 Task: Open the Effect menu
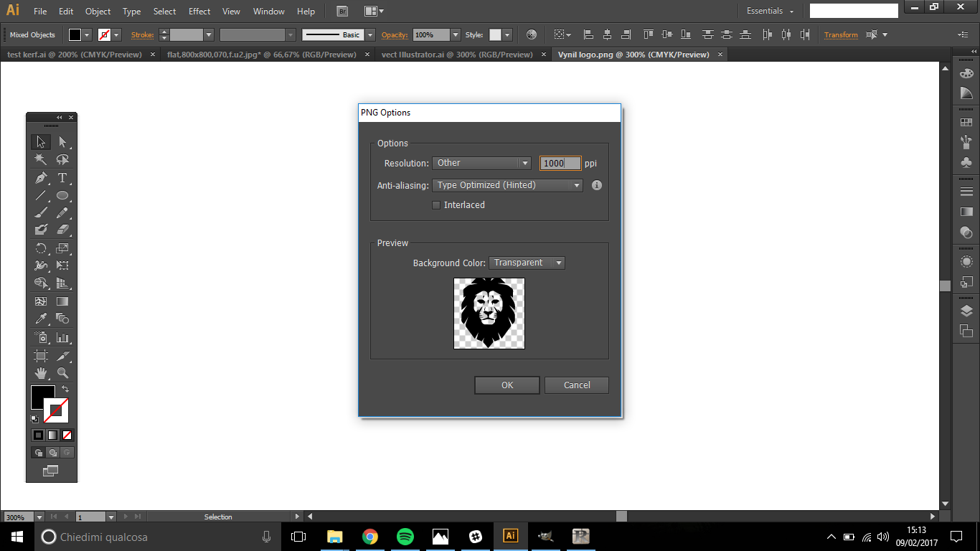tap(199, 11)
